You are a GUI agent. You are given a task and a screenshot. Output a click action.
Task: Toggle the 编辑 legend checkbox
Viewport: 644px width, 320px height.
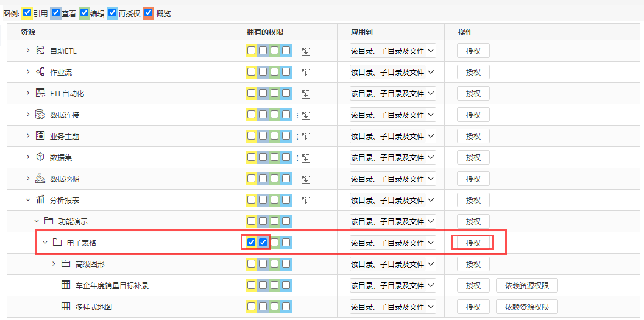pyautogui.click(x=84, y=13)
